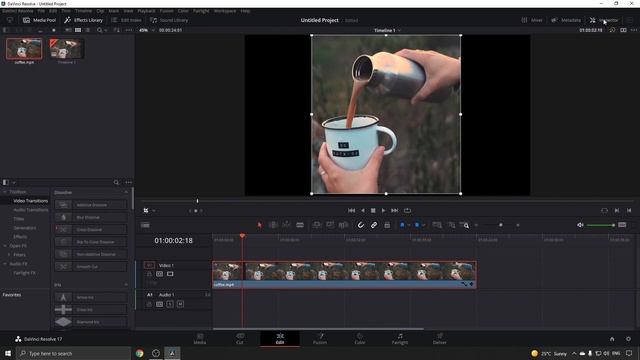This screenshot has height=360, width=640.
Task: Show the audio Mixer panel
Action: click(532, 20)
